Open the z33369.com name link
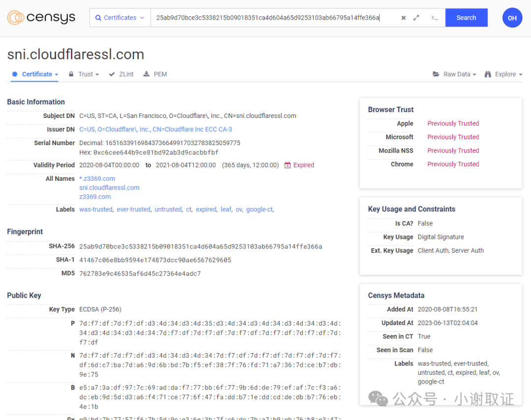The image size is (531, 420). pos(95,197)
